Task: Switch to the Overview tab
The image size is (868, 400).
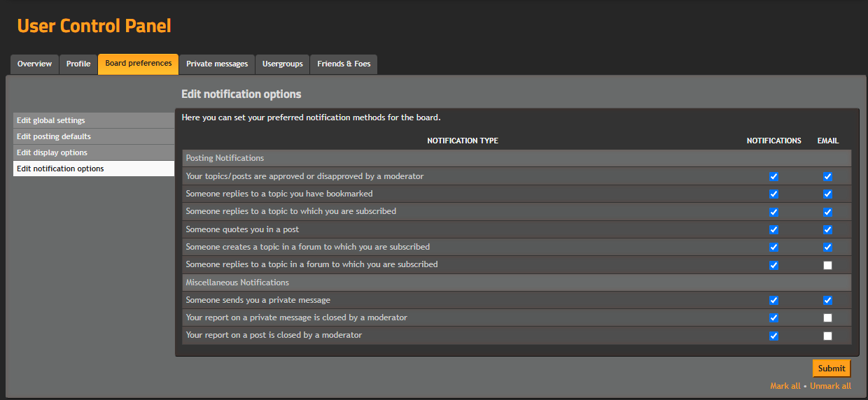Action: pos(34,64)
